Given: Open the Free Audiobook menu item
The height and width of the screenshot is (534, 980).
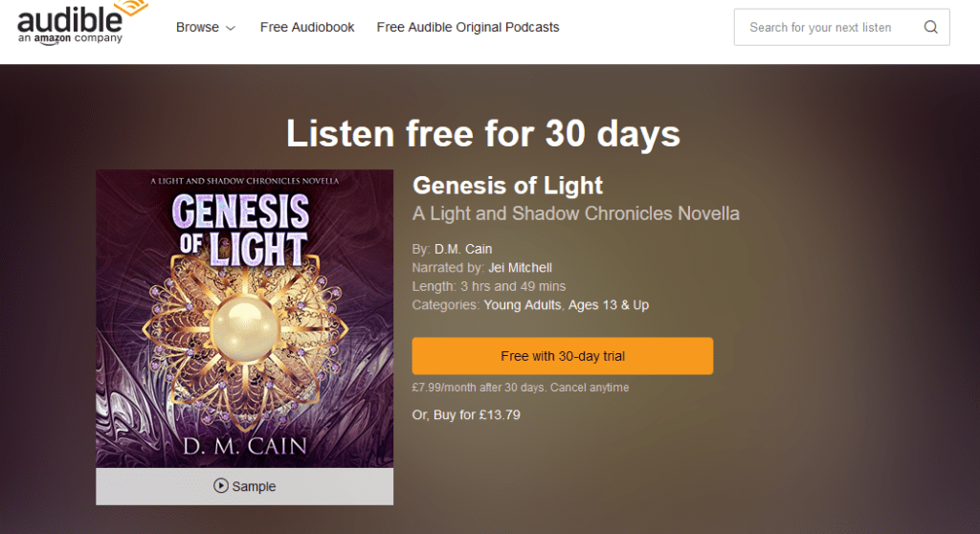Looking at the screenshot, I should click(307, 28).
